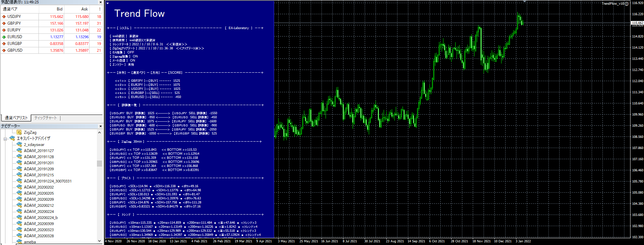This screenshot has height=245, width=644.
Task: Click the ameba expert advisor icon
Action: pos(19,242)
